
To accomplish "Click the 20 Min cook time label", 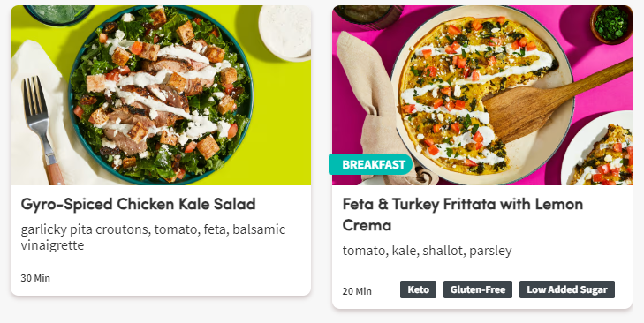I will [x=357, y=291].
